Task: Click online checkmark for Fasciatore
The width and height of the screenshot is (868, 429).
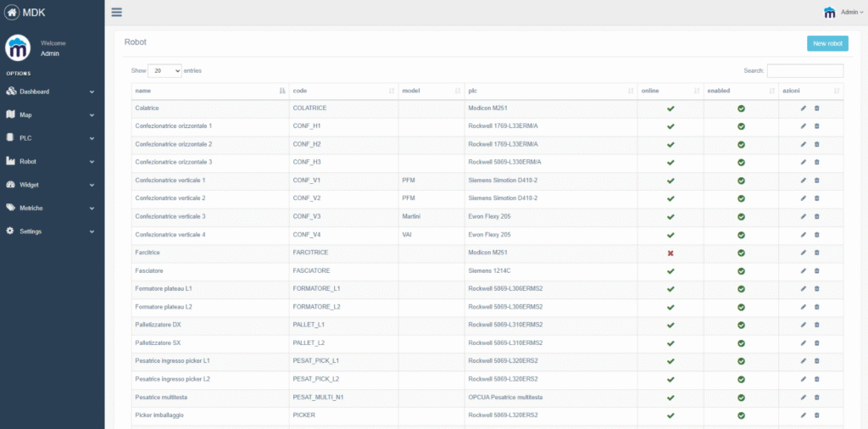Action: [670, 271]
